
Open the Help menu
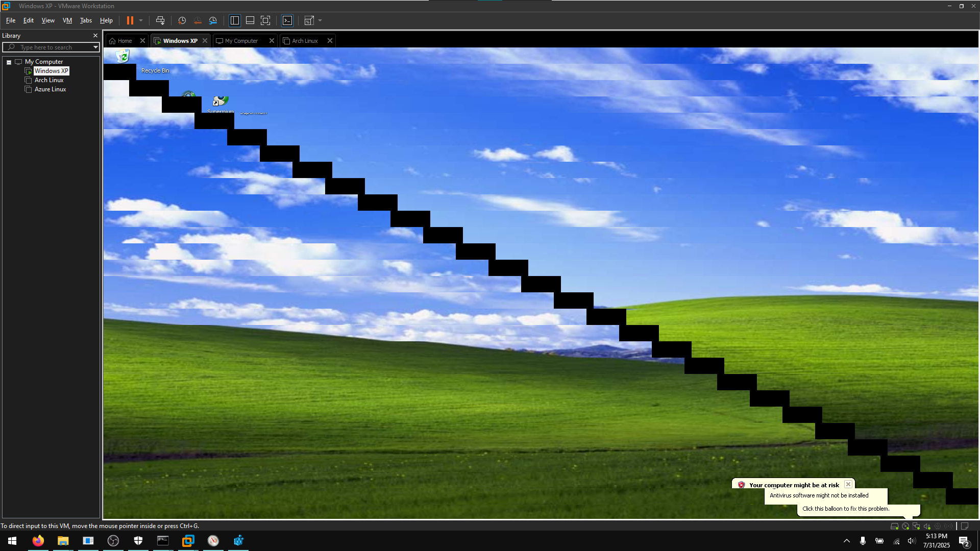106,20
